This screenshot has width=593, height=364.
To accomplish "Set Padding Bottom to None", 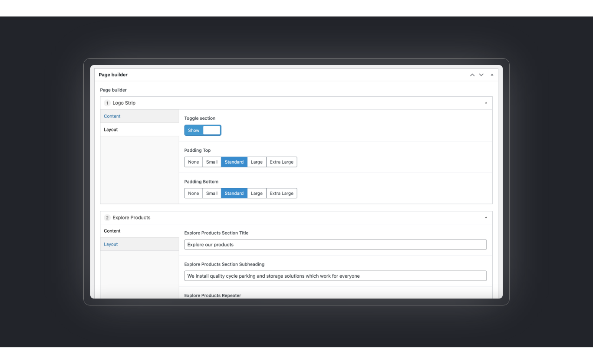I will click(194, 193).
